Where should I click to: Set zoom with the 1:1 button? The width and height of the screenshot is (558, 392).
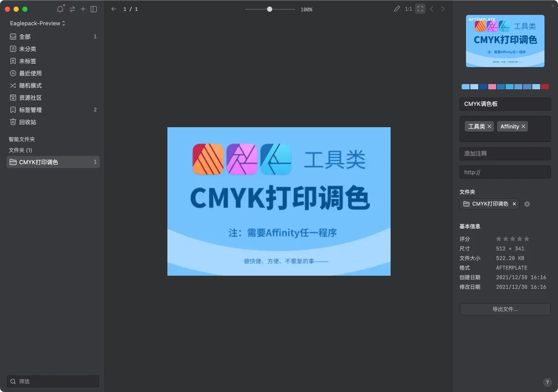[x=408, y=9]
